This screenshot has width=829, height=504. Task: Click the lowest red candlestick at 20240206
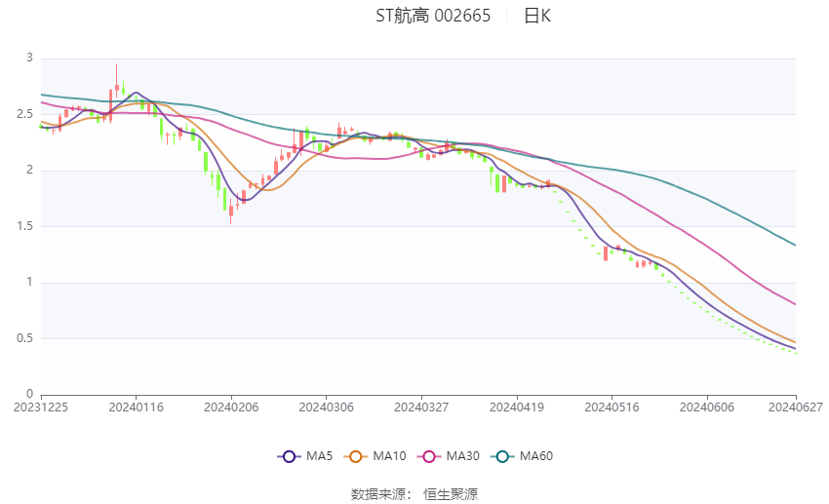231,212
